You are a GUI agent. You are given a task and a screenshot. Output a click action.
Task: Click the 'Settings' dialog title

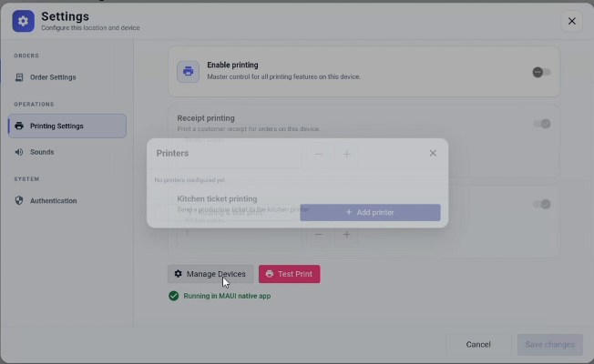coord(66,16)
